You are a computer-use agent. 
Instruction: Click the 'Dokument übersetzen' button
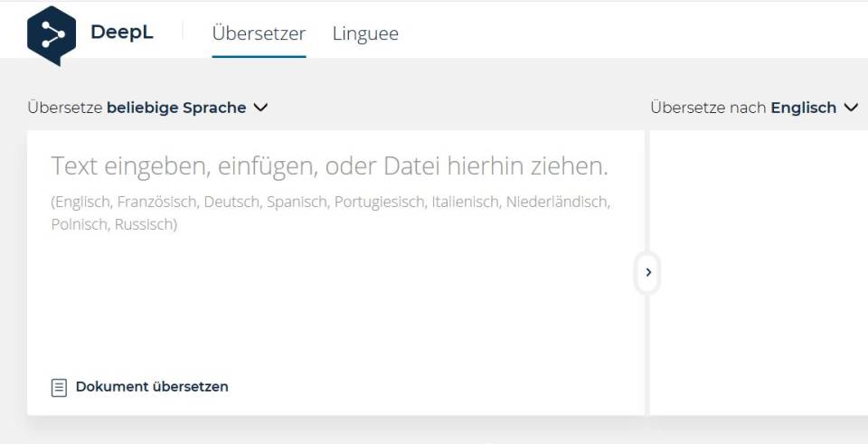pos(139,387)
